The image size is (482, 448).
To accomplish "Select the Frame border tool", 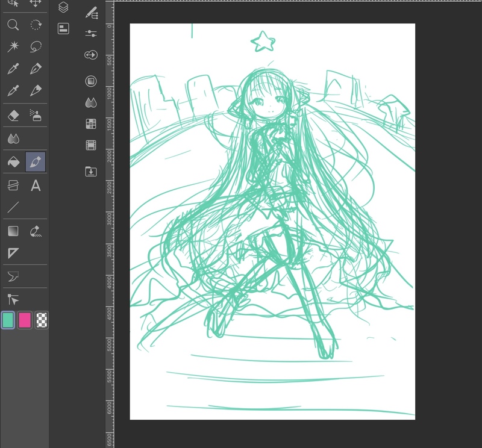I will coord(13,185).
